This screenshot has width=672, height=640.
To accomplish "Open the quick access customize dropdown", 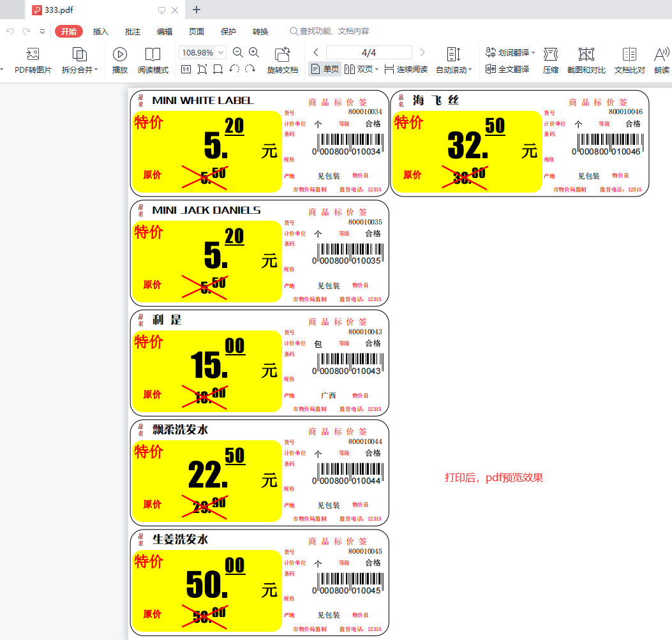I will 42,31.
